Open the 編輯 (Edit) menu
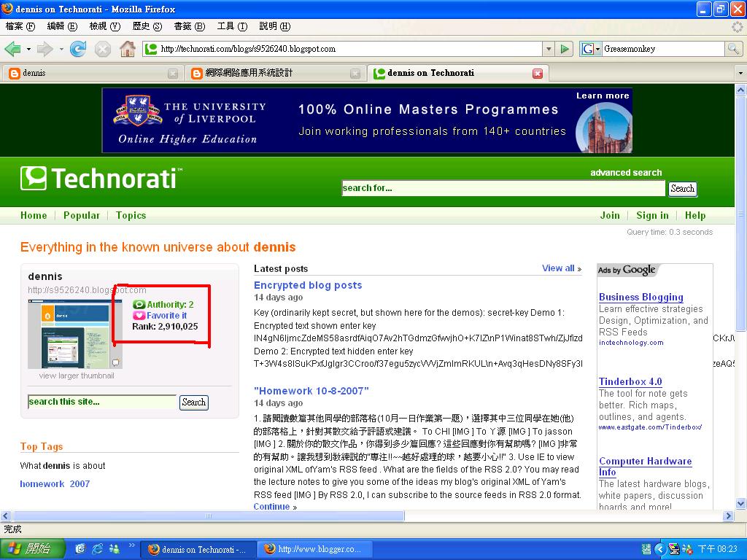Image resolution: width=747 pixels, height=560 pixels. (62, 26)
